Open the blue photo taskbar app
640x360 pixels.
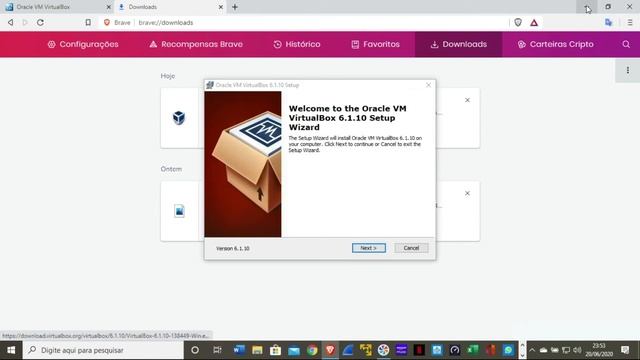coord(437,350)
